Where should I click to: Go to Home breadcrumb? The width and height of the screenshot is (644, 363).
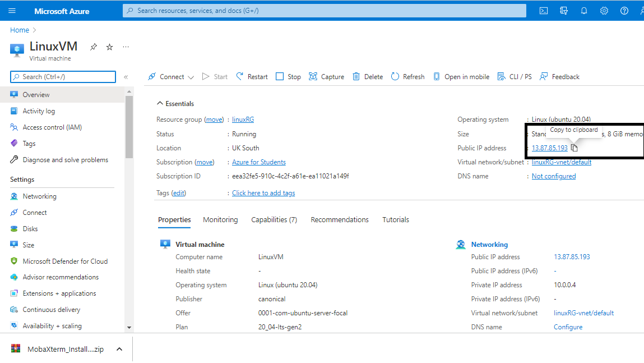tap(19, 30)
